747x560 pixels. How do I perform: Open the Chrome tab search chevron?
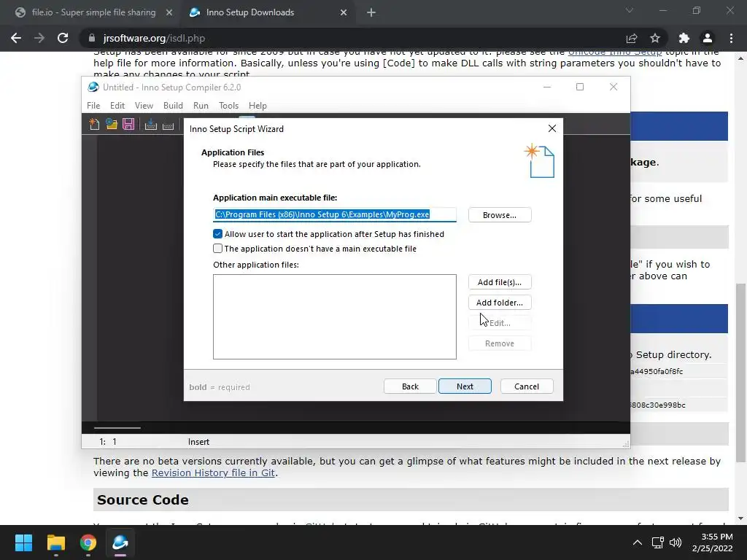point(630,10)
